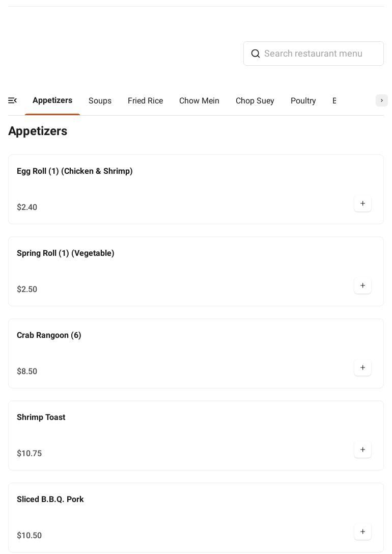392x554 pixels.
Task: Add Crab Rangoon (6) to cart
Action: coord(362,368)
